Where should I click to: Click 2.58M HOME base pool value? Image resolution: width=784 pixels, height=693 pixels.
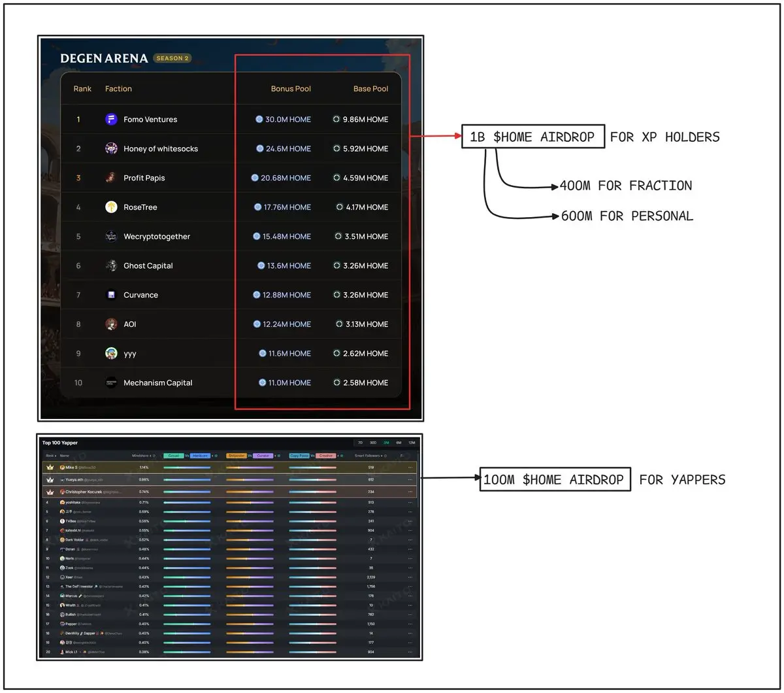point(361,382)
